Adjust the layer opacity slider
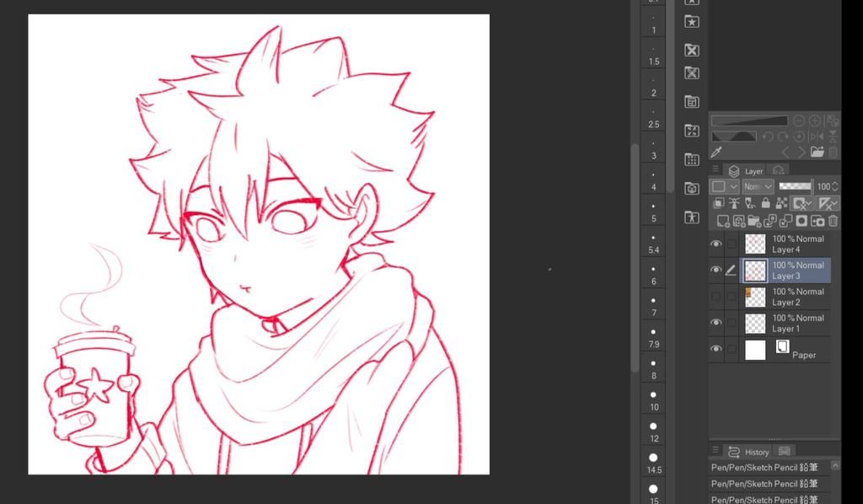The image size is (863, 504). coord(796,186)
